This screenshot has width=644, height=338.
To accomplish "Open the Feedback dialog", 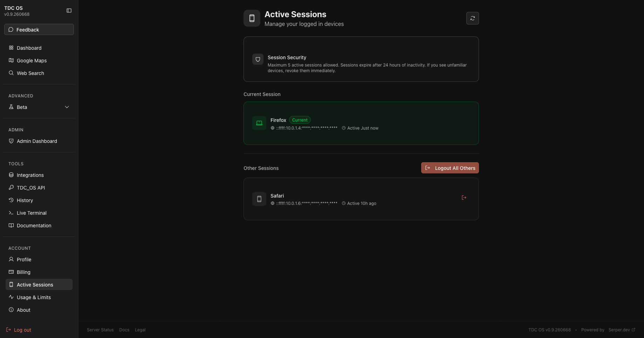I will coord(39,29).
